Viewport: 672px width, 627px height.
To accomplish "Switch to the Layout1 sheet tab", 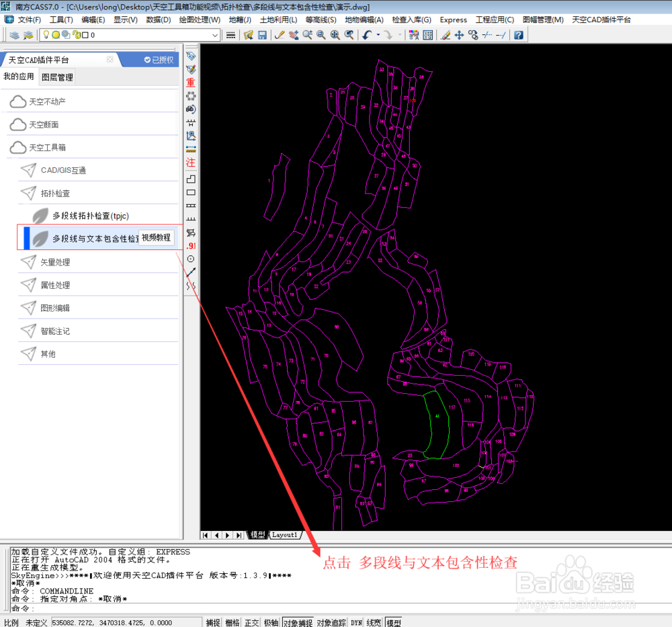I will [284, 535].
